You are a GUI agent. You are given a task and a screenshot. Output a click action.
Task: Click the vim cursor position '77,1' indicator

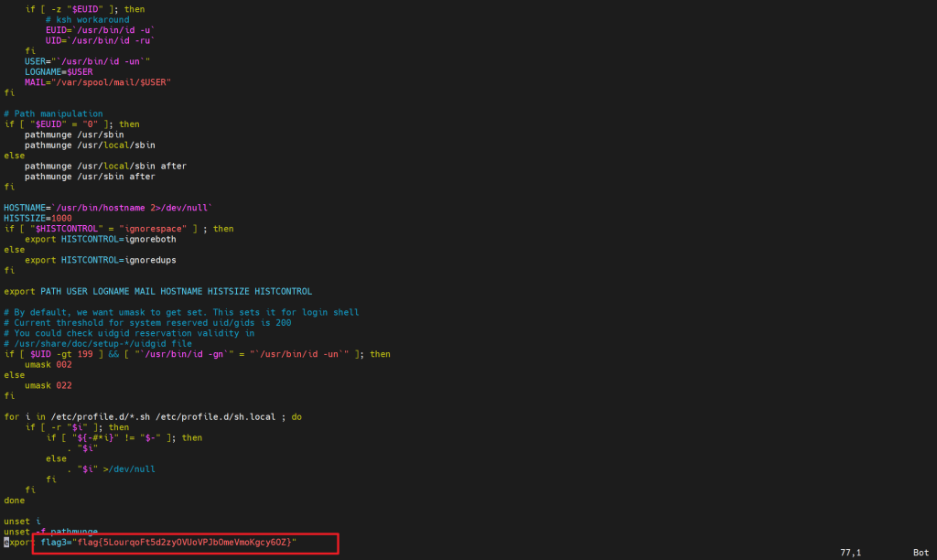tap(850, 553)
